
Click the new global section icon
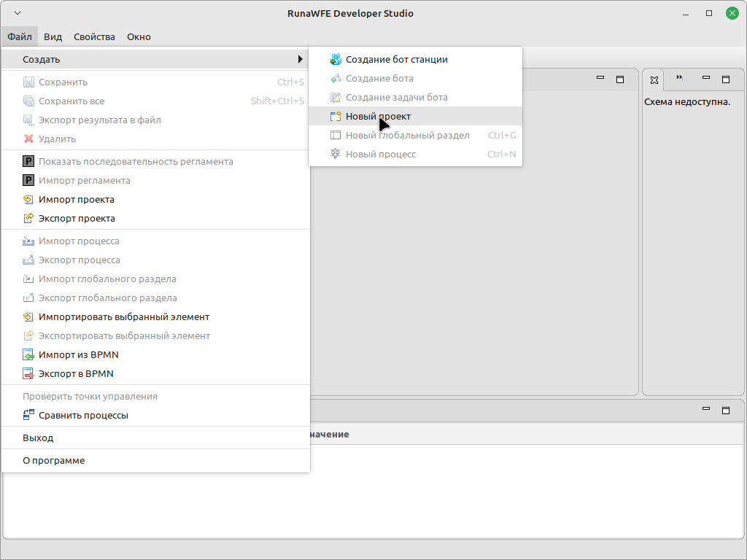point(336,135)
